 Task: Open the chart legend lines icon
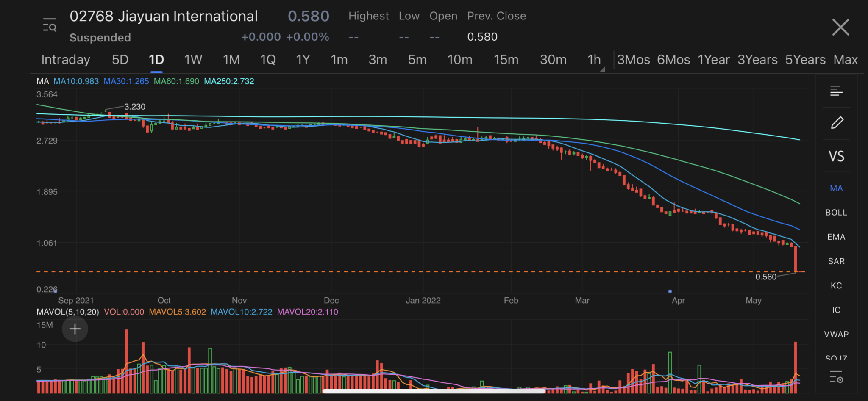coord(836,91)
